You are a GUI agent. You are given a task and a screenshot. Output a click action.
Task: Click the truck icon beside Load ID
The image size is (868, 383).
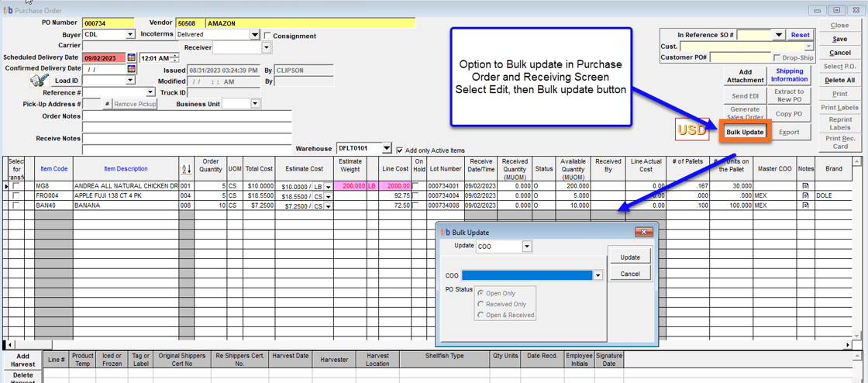39,81
